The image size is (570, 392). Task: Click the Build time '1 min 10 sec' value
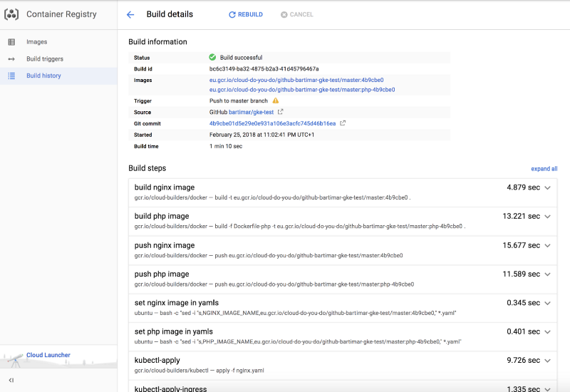tap(226, 146)
